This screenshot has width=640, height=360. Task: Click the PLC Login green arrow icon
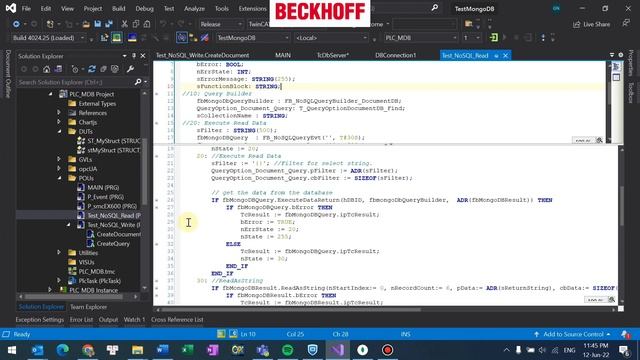(x=494, y=38)
